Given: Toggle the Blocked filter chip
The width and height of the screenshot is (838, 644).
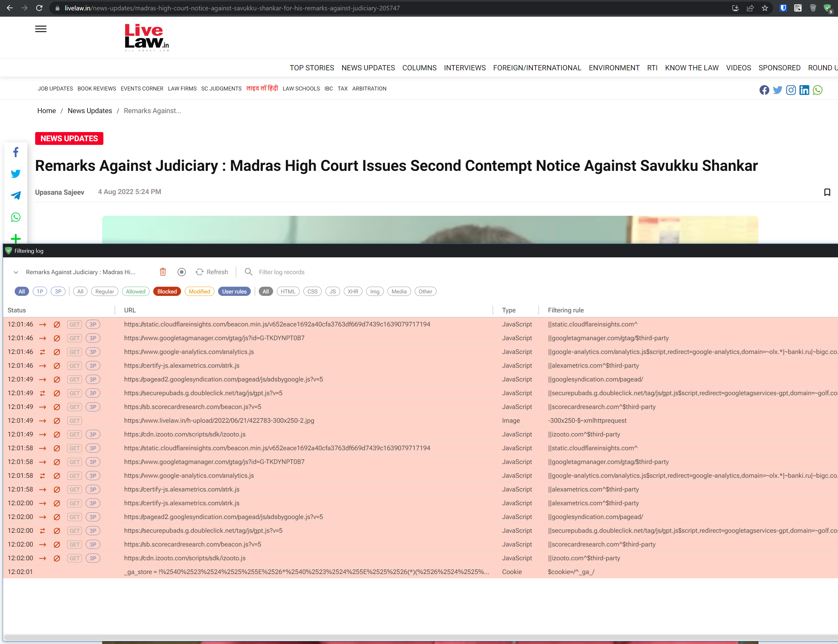Looking at the screenshot, I should pyautogui.click(x=167, y=291).
